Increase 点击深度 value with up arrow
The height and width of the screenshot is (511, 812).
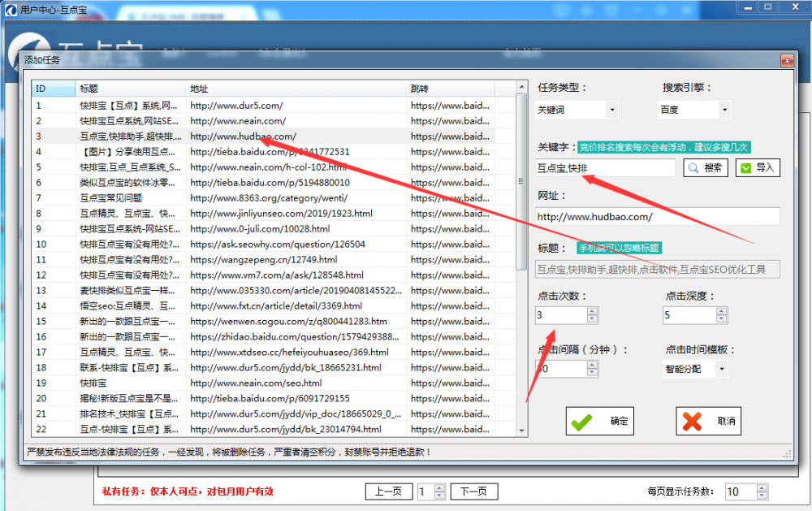[721, 311]
